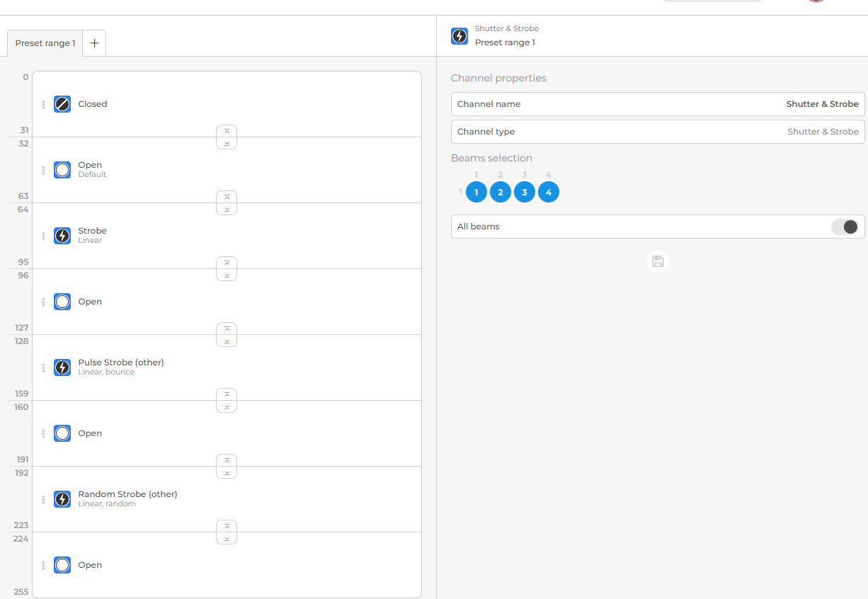868x599 pixels.
Task: Click the up chevron at value 127
Action: click(x=227, y=329)
